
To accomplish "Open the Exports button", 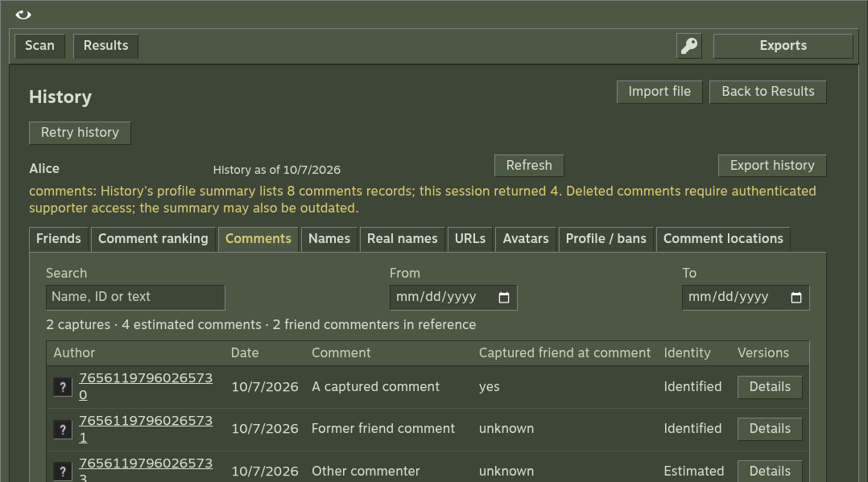I will pos(783,46).
